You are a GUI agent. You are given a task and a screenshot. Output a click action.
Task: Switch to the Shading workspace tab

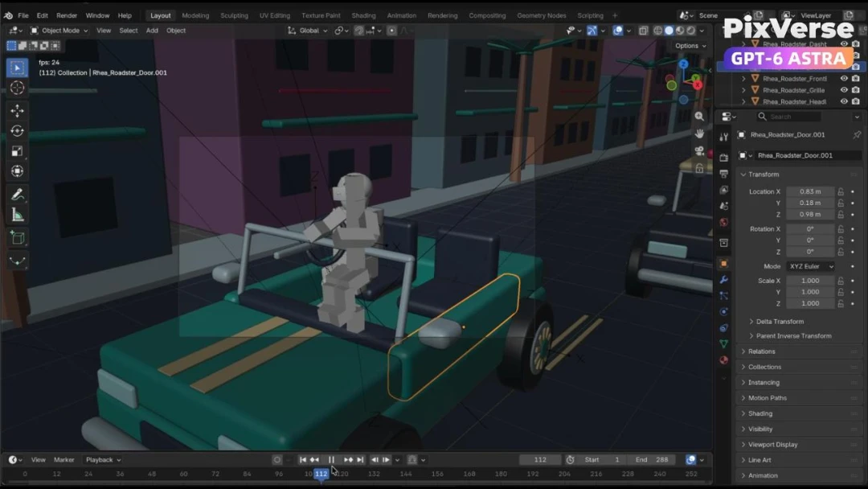click(x=363, y=15)
